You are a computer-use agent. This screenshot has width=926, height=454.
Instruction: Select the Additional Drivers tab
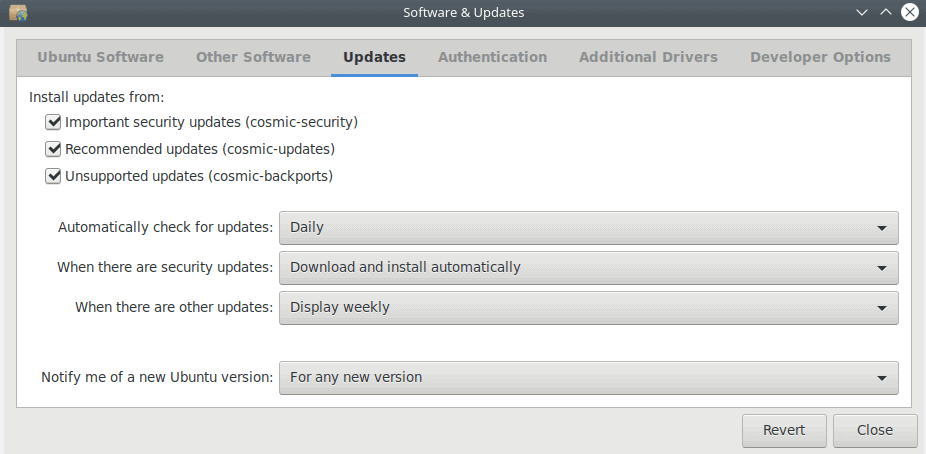648,57
